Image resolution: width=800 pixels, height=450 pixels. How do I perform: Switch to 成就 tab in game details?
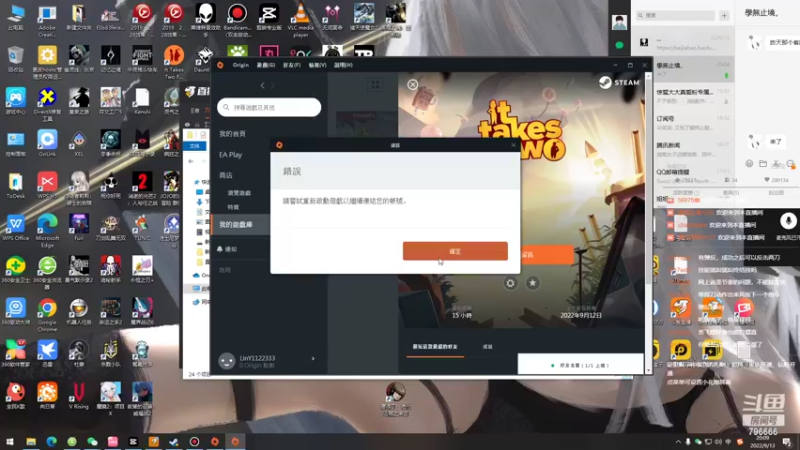(488, 347)
